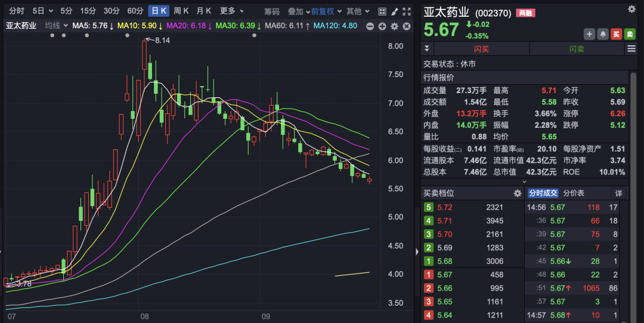Enter fullscreen chart mode

coord(407,11)
